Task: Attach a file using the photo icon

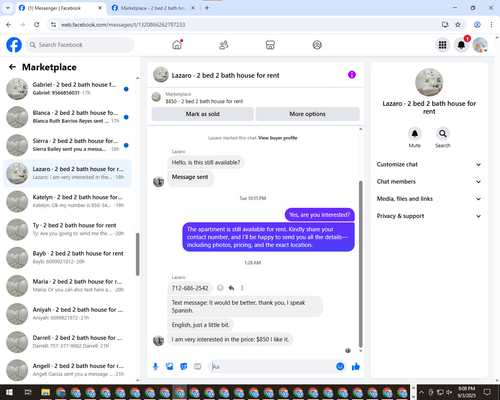Action: [x=170, y=367]
